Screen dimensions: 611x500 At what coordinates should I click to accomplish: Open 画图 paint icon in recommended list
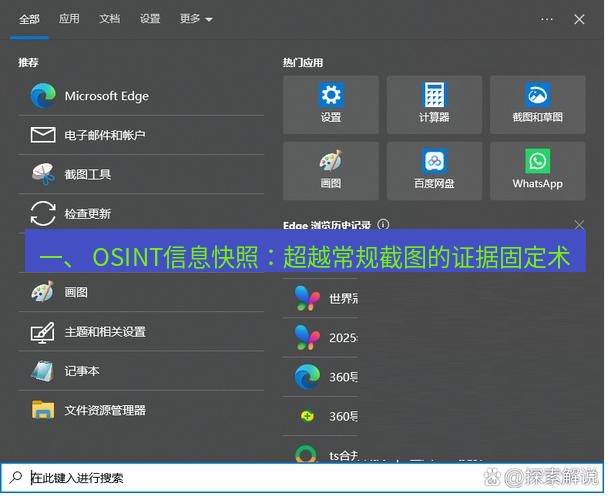(x=43, y=292)
